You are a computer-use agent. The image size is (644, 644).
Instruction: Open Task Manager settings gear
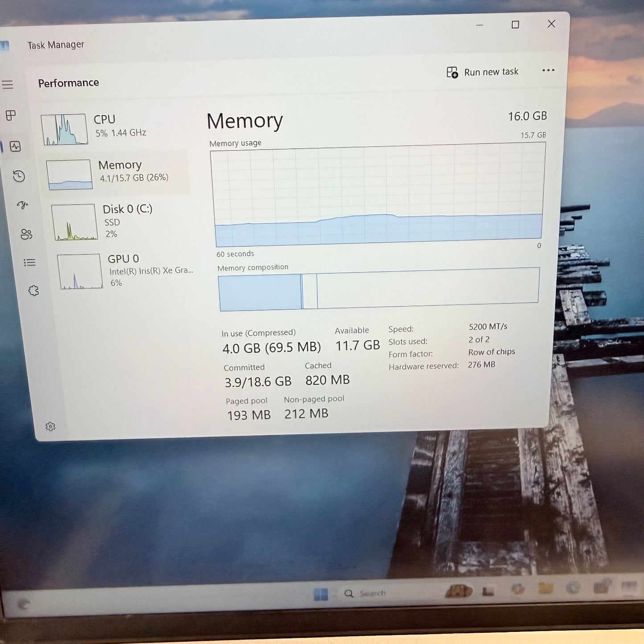[50, 427]
